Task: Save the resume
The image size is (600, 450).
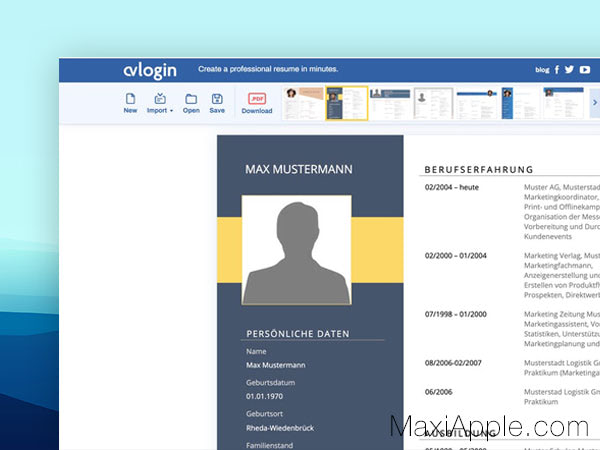Action: coord(217,103)
